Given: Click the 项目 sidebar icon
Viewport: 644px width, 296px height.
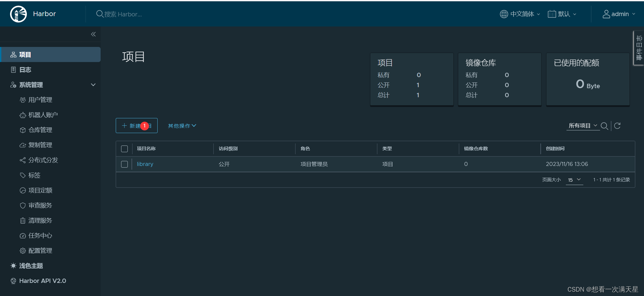Looking at the screenshot, I should [x=13, y=55].
